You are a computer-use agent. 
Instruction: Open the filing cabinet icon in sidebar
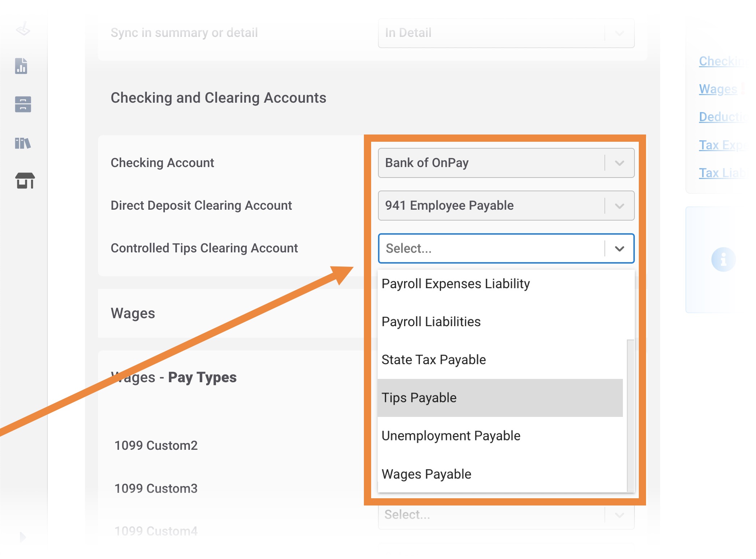(23, 104)
